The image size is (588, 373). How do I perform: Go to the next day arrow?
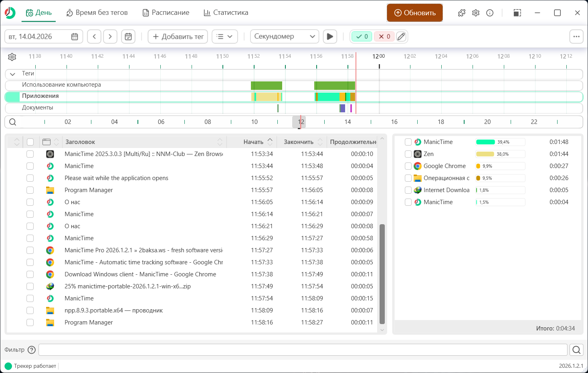(x=110, y=36)
